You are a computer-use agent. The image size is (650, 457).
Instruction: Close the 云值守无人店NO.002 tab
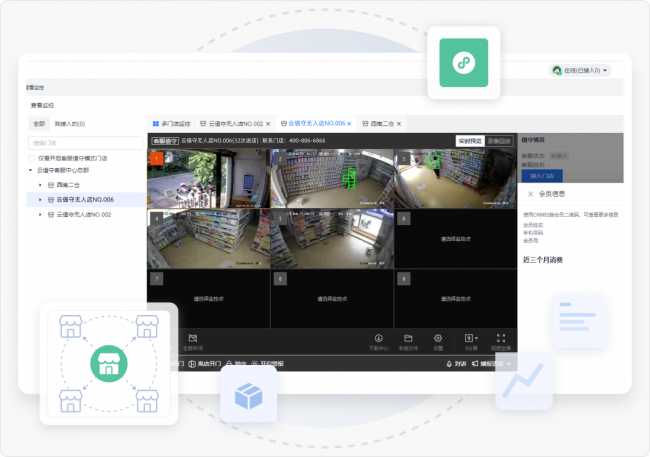click(x=268, y=123)
